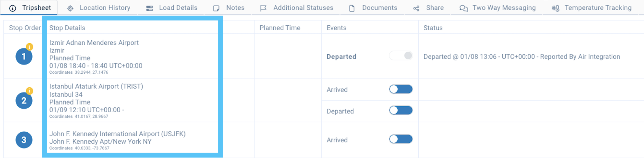Click Izmir Adnan Menderes Airport stop name
The width and height of the screenshot is (644, 160).
[x=94, y=43]
